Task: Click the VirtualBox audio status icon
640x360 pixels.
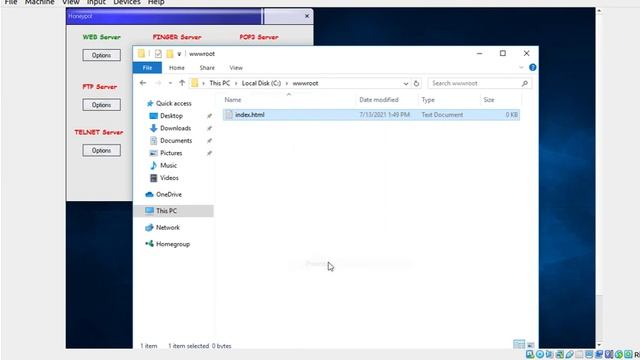Action: (549, 354)
